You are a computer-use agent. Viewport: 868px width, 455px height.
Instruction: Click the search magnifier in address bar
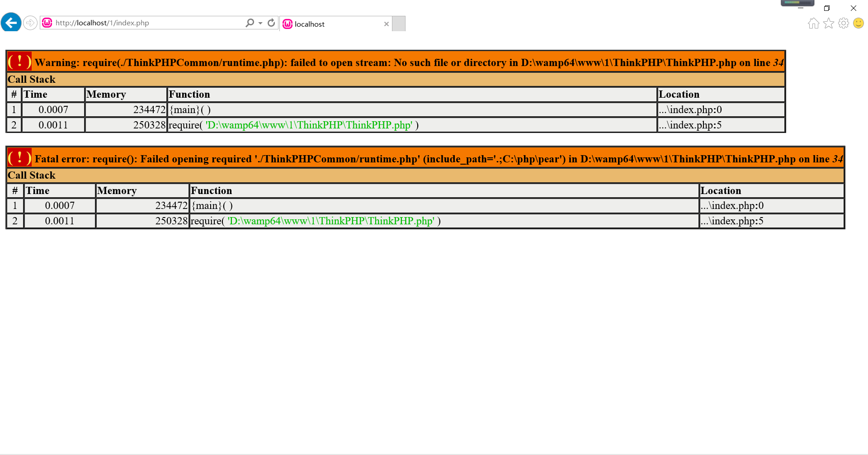pos(250,23)
